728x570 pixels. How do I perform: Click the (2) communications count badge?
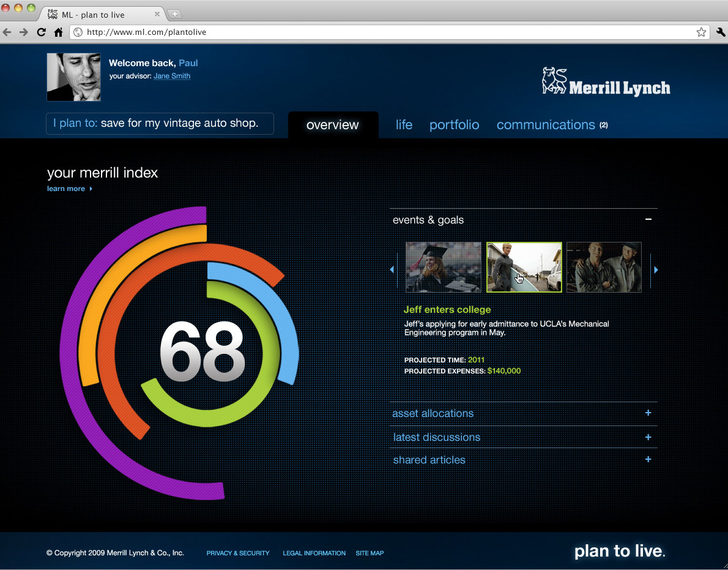(604, 125)
